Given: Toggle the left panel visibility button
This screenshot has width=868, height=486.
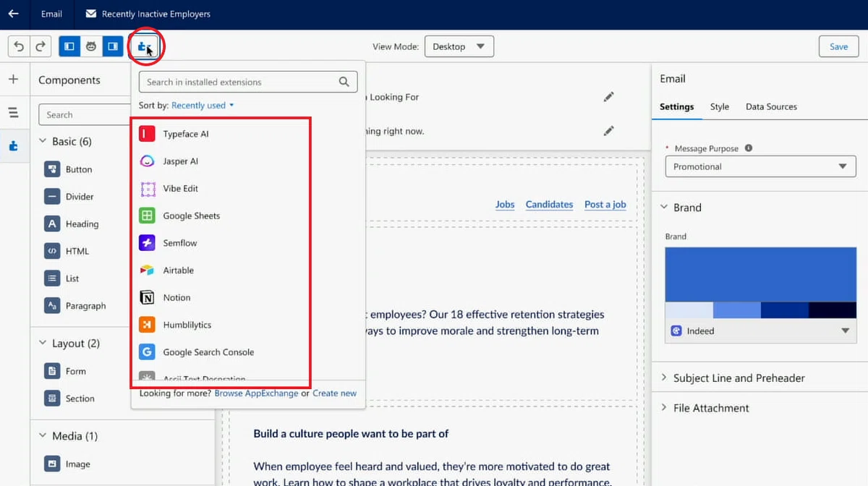Looking at the screenshot, I should click(69, 46).
